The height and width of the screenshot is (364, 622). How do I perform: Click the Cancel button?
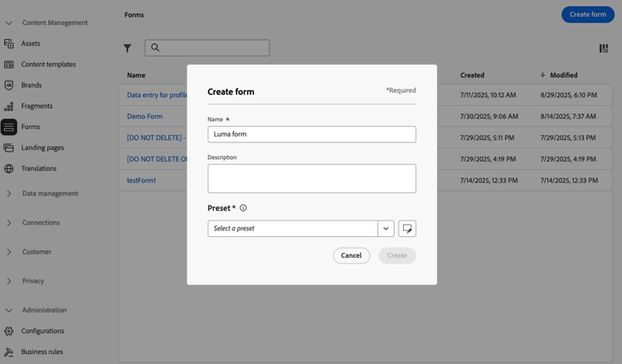tap(351, 255)
